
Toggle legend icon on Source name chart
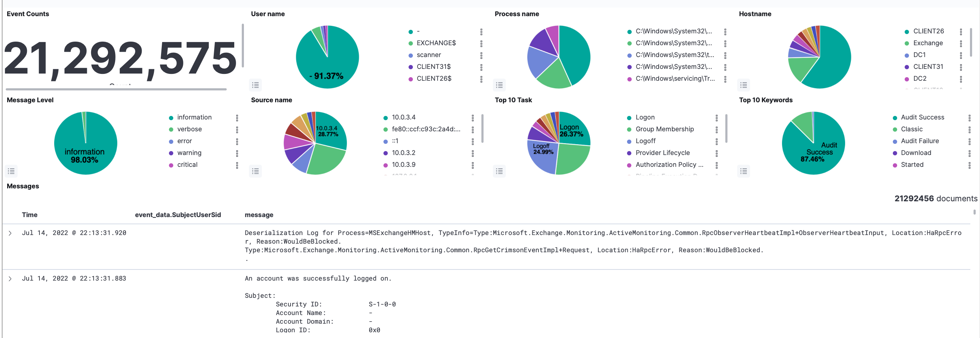(x=255, y=171)
